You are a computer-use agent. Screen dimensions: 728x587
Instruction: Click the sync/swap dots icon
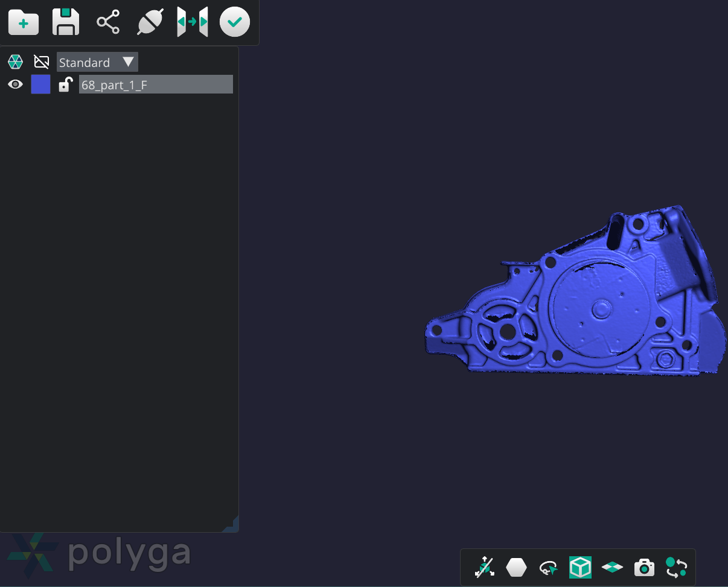(676, 567)
